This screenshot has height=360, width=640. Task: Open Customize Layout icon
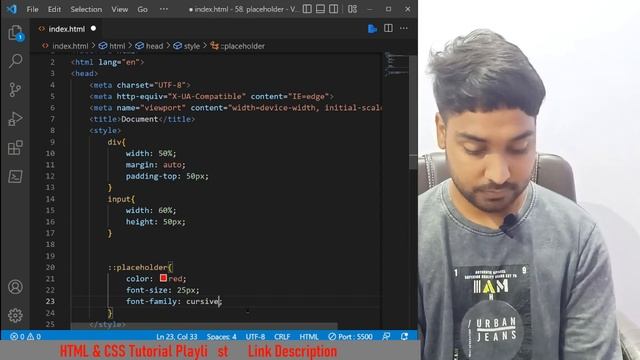[x=353, y=9]
